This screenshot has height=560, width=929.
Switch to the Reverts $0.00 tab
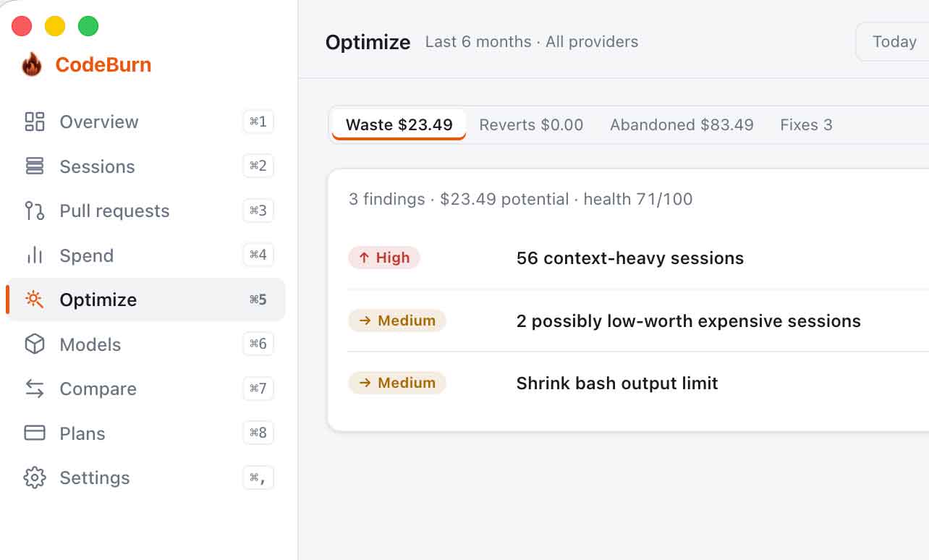531,125
